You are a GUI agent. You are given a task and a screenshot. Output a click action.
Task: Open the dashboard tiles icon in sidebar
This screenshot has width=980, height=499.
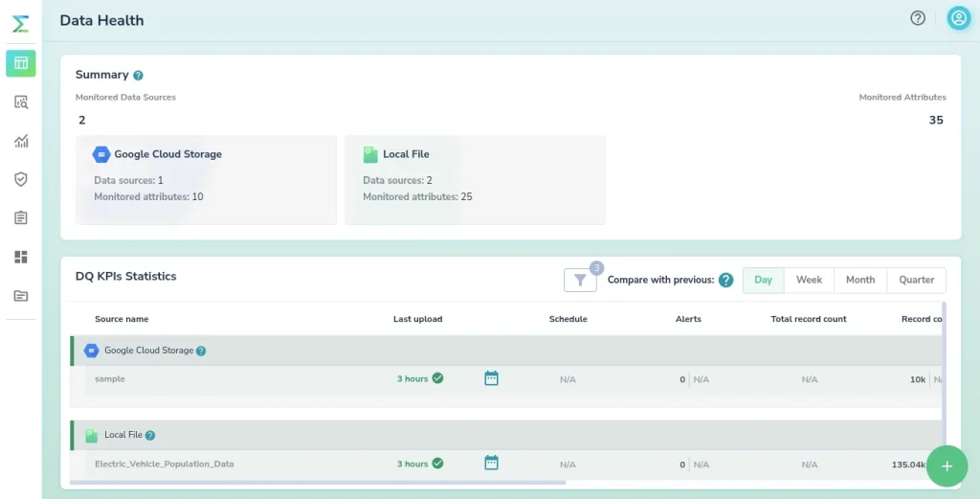[x=21, y=257]
